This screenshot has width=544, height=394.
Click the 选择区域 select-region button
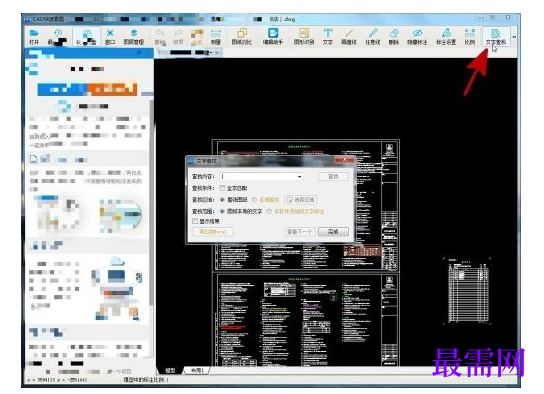300,200
